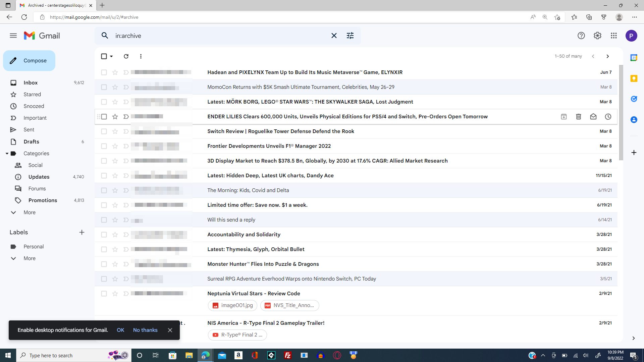Accept desktop notifications with OK

coord(120,330)
